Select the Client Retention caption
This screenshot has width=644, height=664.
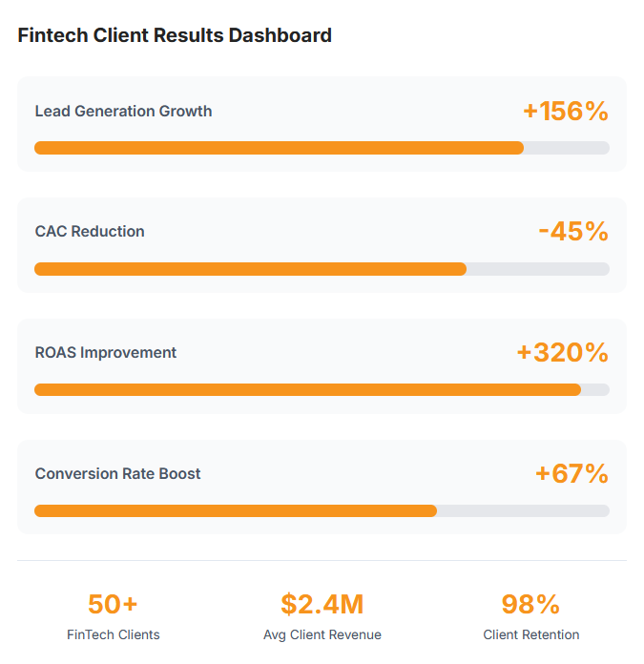pos(530,634)
